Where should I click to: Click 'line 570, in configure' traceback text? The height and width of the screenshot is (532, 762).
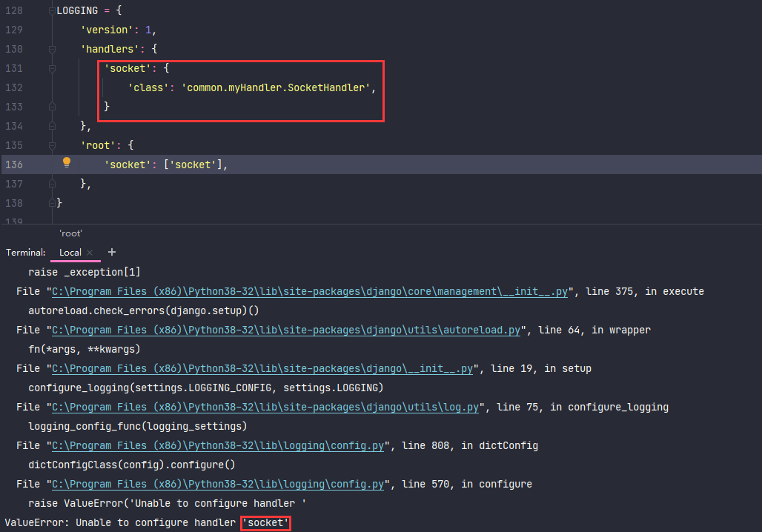click(x=467, y=485)
